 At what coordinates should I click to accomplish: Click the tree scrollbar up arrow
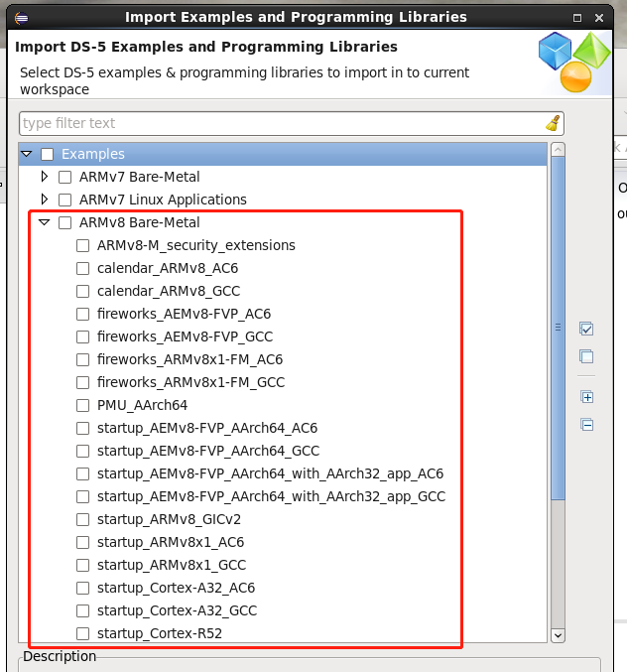point(558,150)
